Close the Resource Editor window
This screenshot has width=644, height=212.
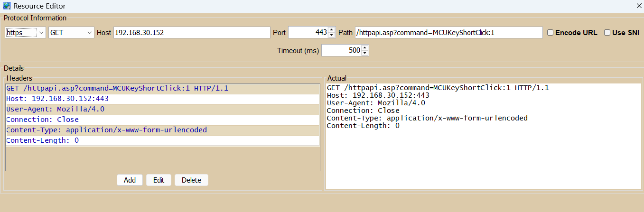click(638, 6)
